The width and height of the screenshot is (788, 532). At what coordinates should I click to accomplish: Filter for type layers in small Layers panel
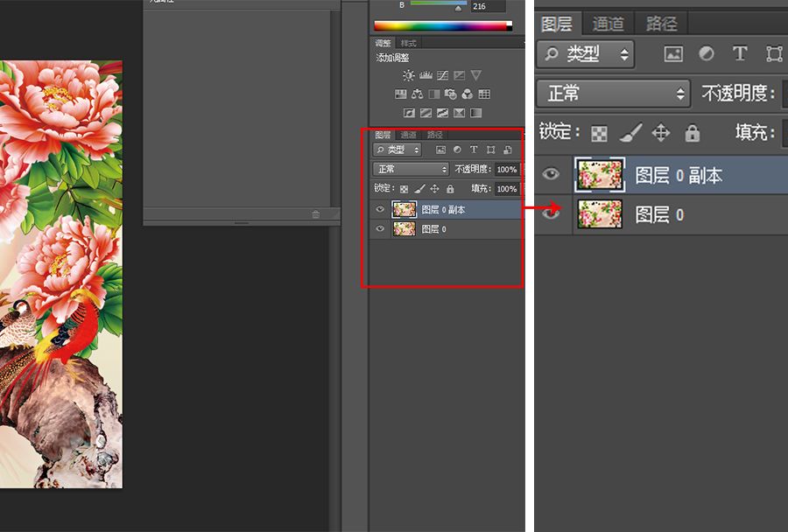(x=474, y=150)
